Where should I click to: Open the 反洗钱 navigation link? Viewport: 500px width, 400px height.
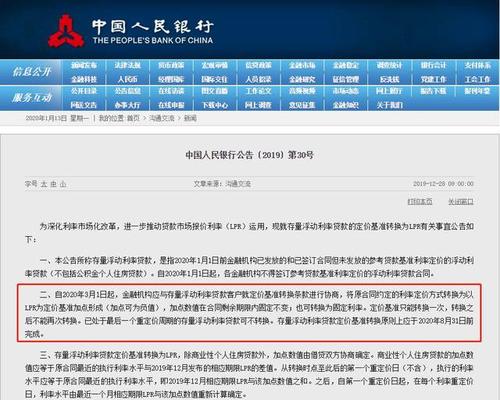point(389,79)
